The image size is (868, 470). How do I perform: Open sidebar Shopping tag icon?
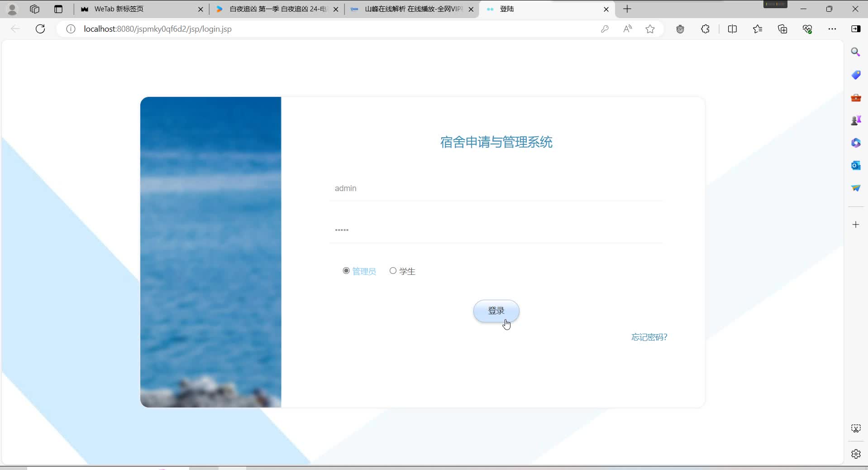coord(856,75)
